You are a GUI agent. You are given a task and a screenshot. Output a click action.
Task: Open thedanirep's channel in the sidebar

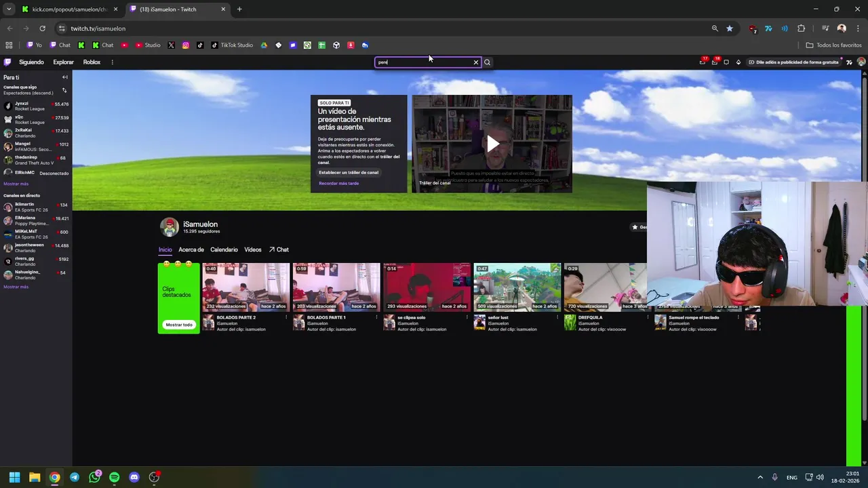coord(36,160)
